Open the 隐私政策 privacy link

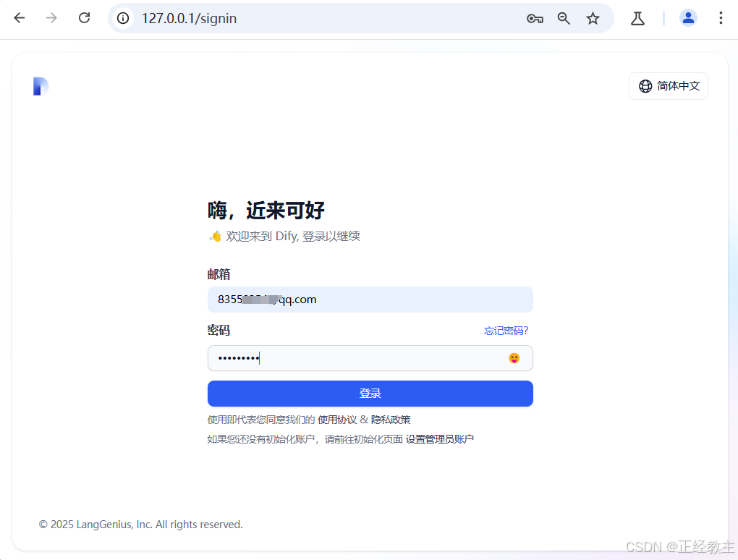coord(391,420)
